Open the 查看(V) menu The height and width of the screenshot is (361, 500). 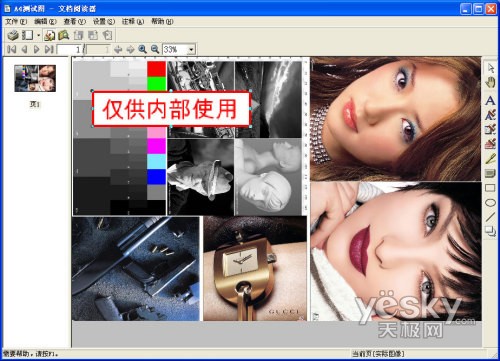pyautogui.click(x=75, y=22)
